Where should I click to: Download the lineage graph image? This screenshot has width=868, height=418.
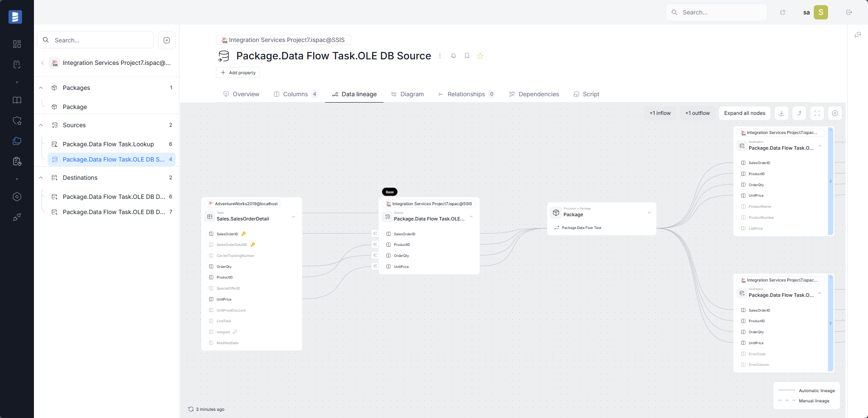click(781, 113)
